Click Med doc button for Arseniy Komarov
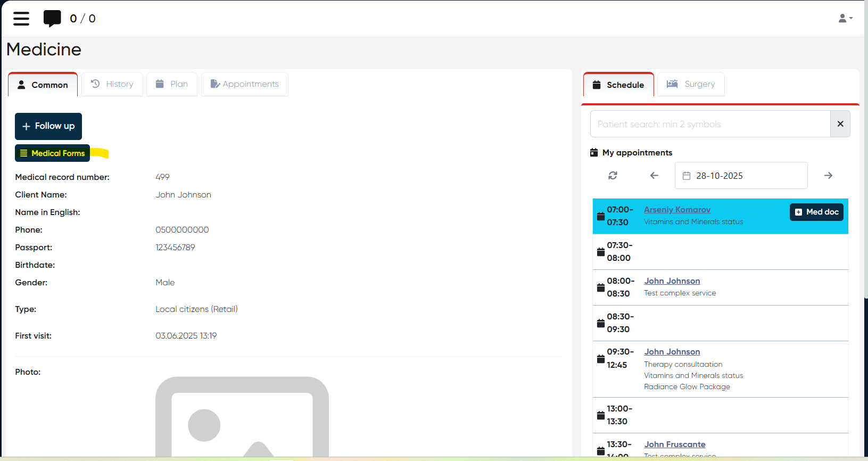868x461 pixels. pos(816,212)
